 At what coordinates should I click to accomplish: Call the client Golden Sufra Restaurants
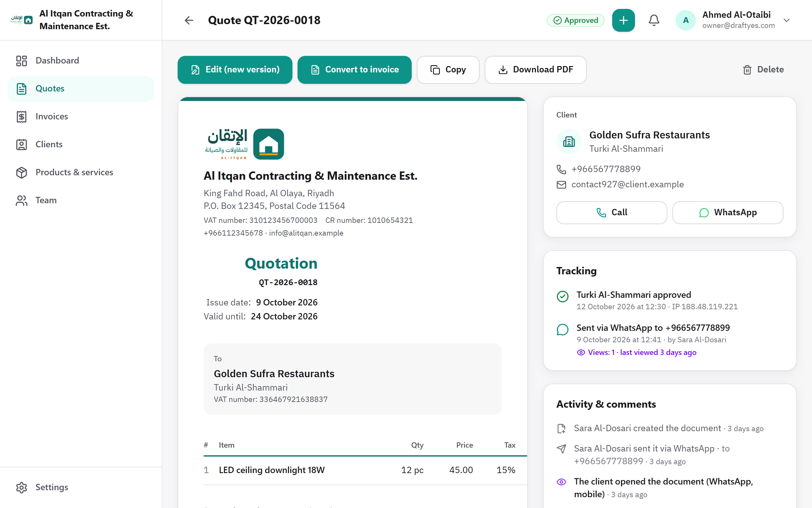pos(611,213)
